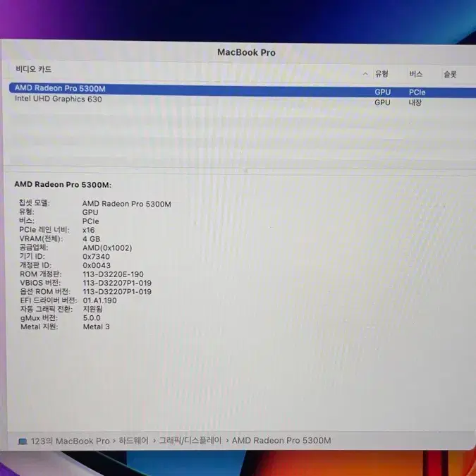Click the ROM revision value 113-D3220E-190
Viewport: 476px width, 476px height.
[x=113, y=274]
